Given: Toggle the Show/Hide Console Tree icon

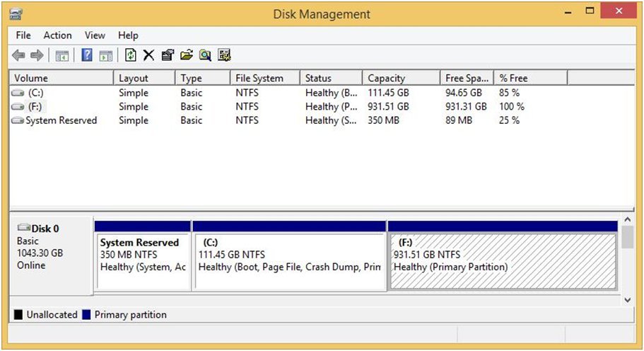Looking at the screenshot, I should tap(62, 55).
